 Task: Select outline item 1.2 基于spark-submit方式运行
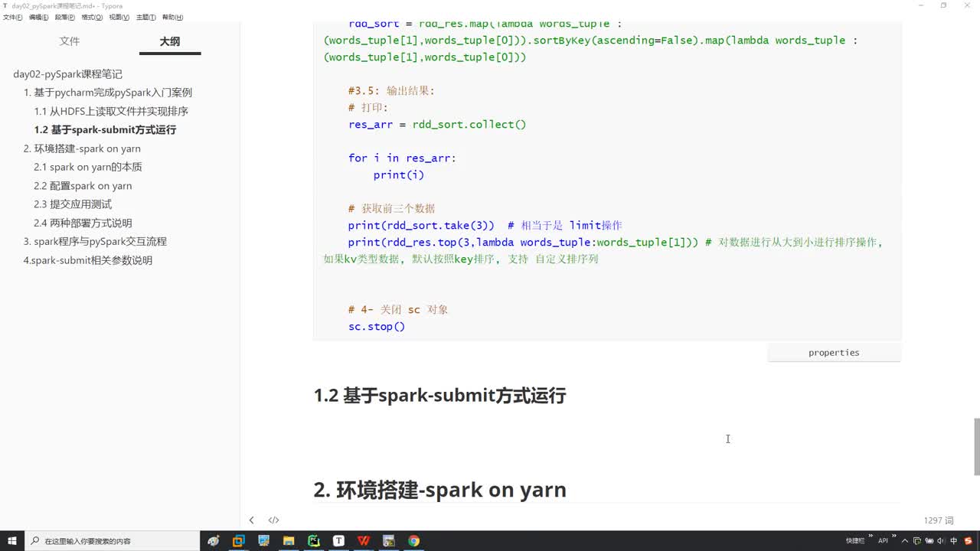click(105, 130)
